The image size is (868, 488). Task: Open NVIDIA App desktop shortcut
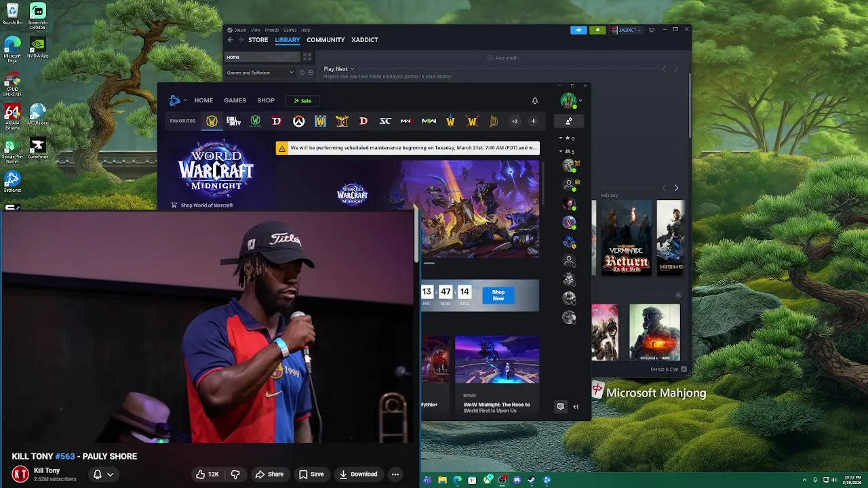coord(38,48)
